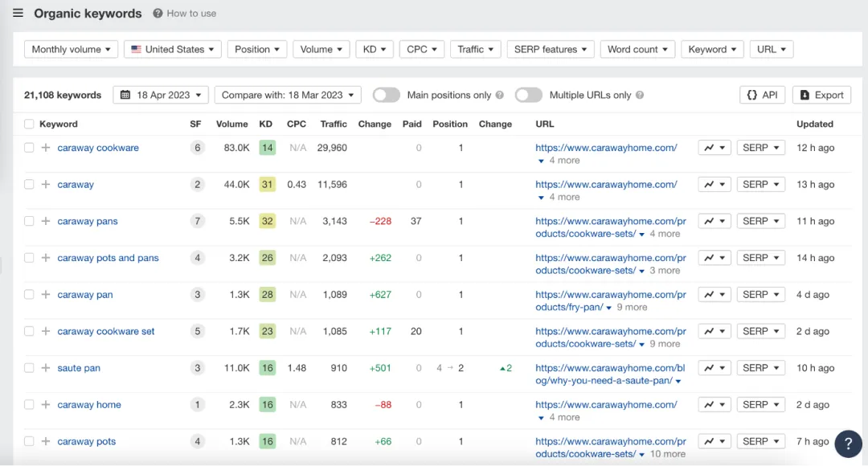The width and height of the screenshot is (868, 466).
Task: Select all keywords with header checkbox
Action: pos(29,124)
